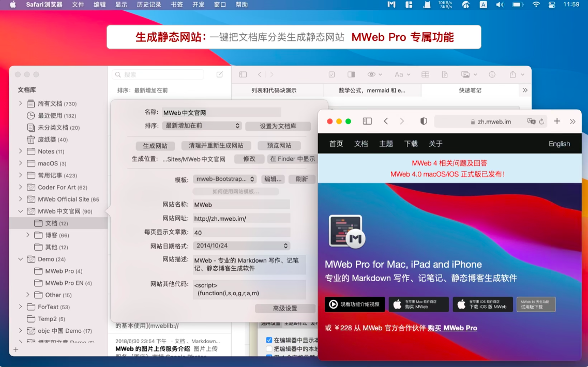Click the eye preview icon in MWeb toolbar
Screen dimensions: 588x367
371,74
